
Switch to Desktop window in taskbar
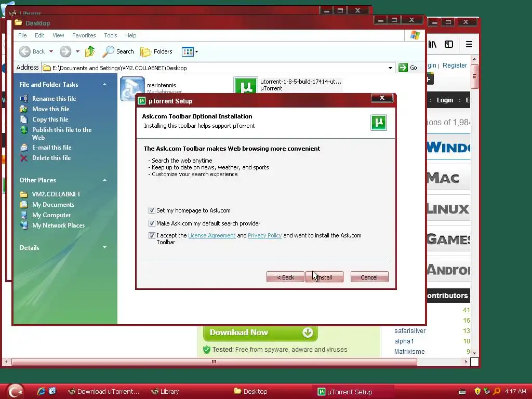tap(251, 392)
